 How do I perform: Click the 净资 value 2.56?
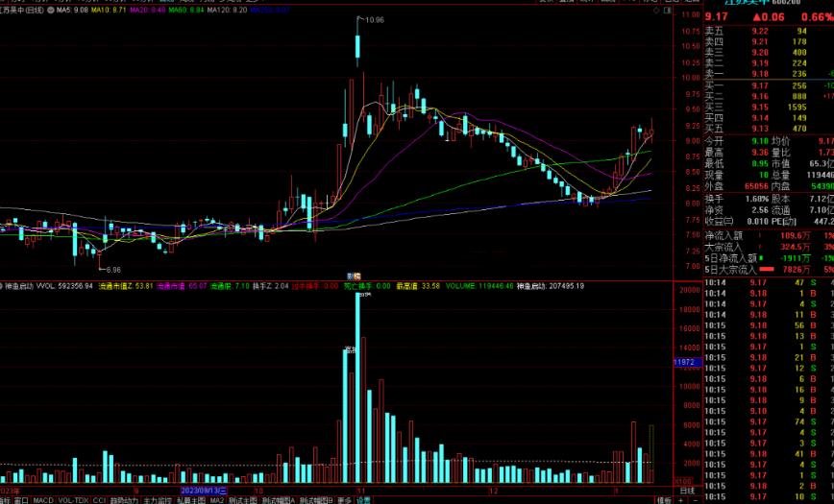coord(760,210)
